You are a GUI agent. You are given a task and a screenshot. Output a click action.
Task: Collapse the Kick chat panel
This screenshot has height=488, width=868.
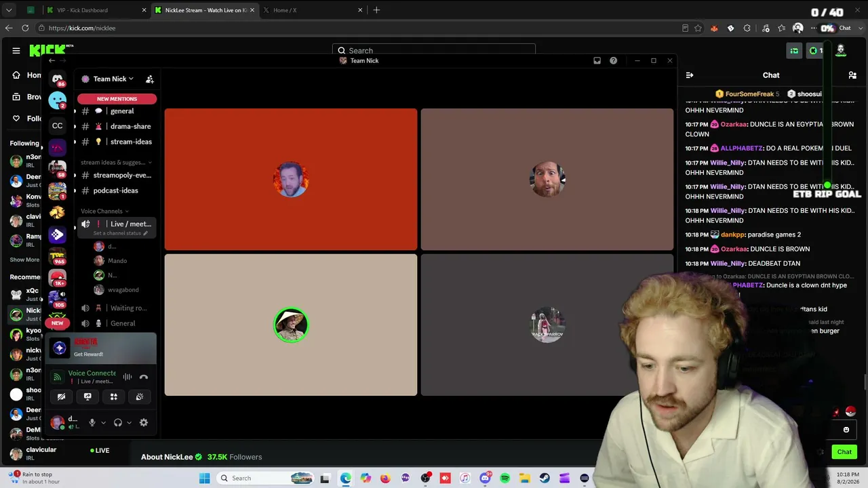click(689, 75)
